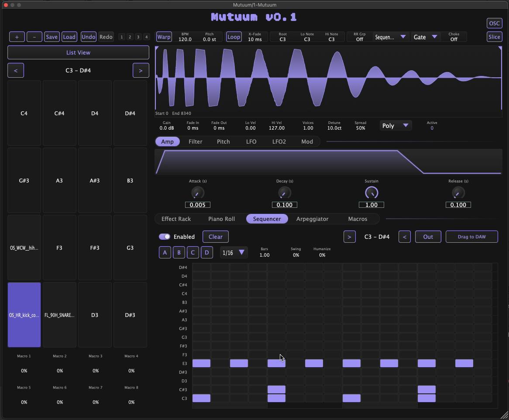Select preset slot 1

coord(122,37)
